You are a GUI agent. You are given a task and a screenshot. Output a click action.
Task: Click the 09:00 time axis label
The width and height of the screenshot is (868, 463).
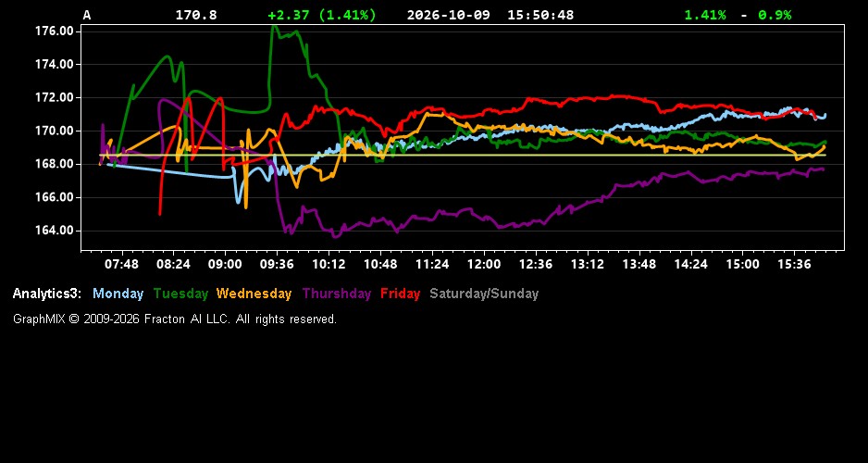click(x=225, y=264)
